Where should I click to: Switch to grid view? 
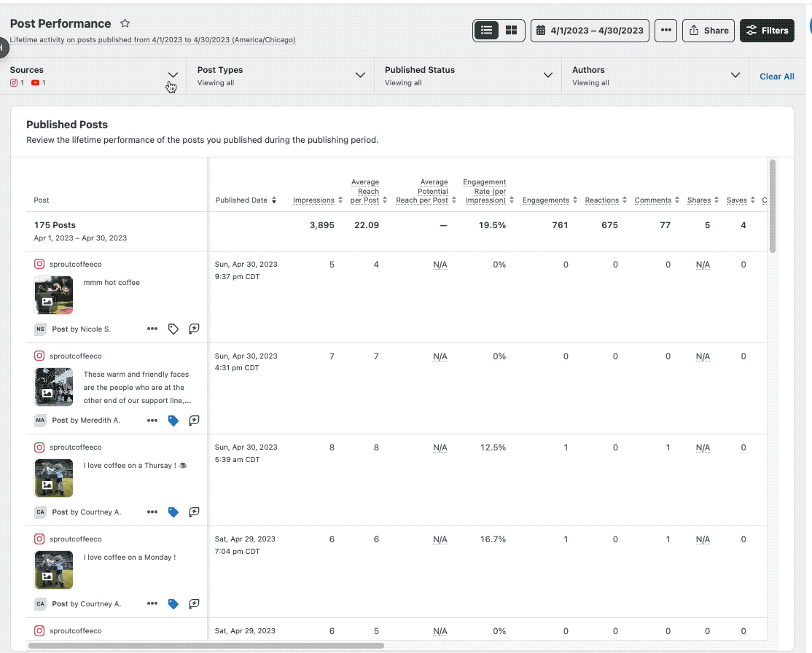(511, 30)
